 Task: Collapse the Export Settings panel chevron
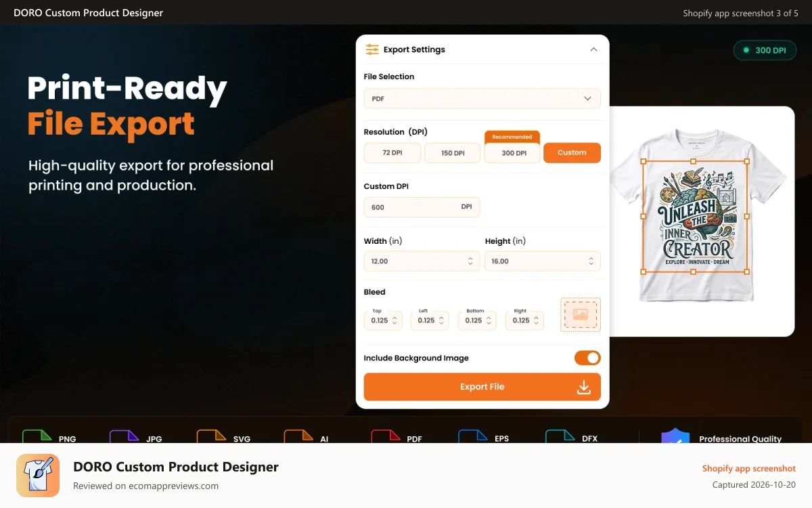coord(593,49)
